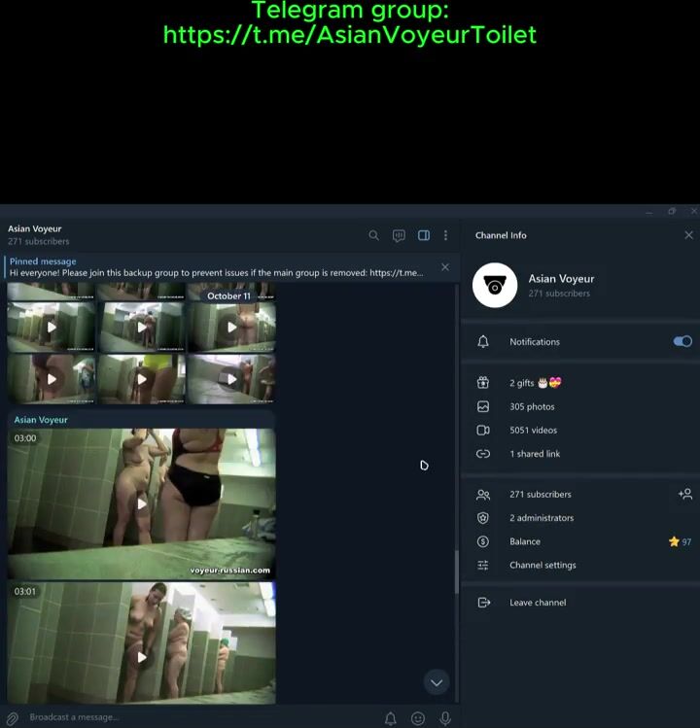700x728 pixels.
Task: Open the 305 photos list
Action: click(580, 406)
